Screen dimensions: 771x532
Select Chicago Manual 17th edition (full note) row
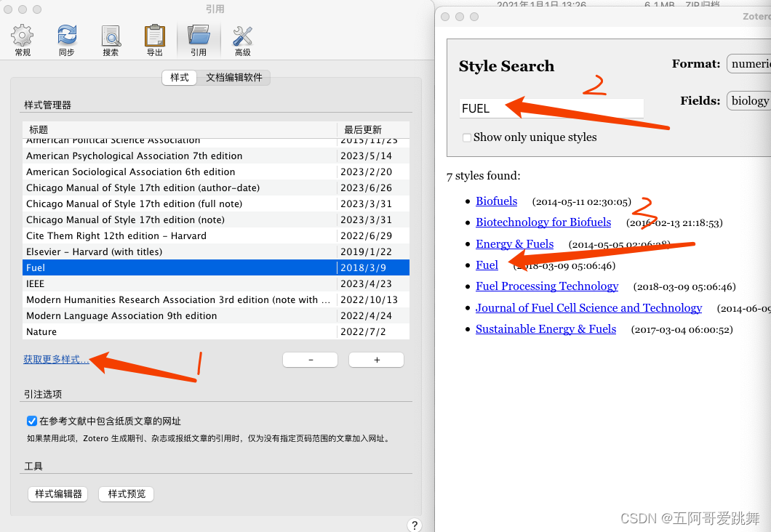pos(216,203)
